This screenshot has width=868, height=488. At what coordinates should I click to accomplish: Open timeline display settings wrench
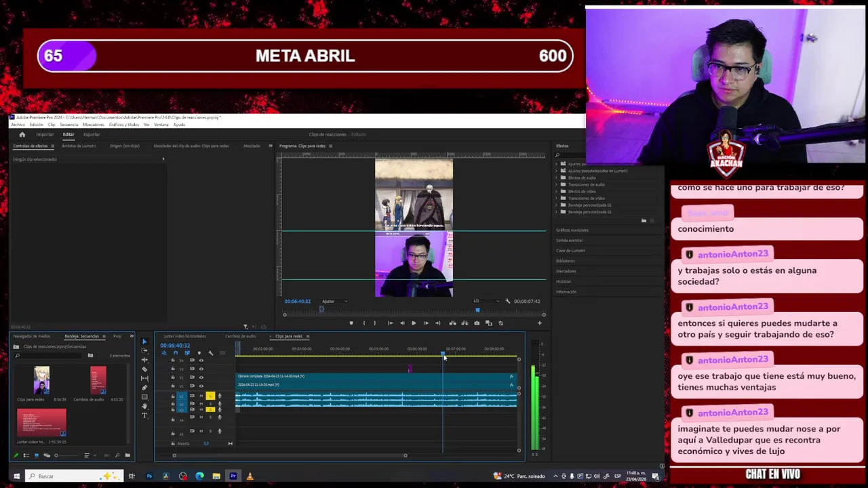coord(210,353)
